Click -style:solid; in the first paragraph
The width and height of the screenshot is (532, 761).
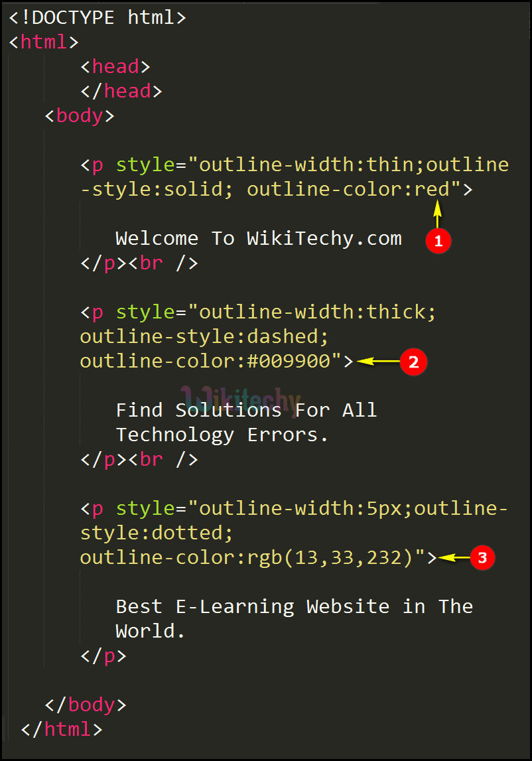157,189
